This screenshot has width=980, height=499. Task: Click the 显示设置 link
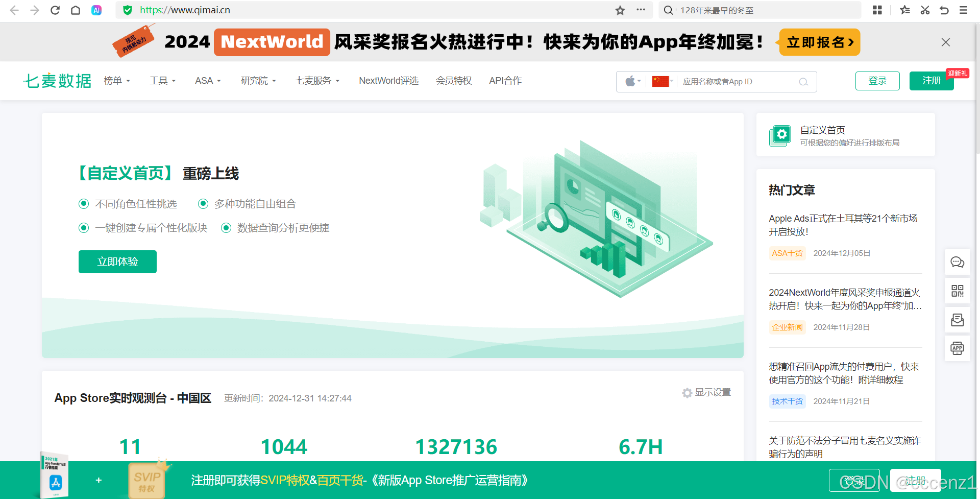pyautogui.click(x=713, y=392)
